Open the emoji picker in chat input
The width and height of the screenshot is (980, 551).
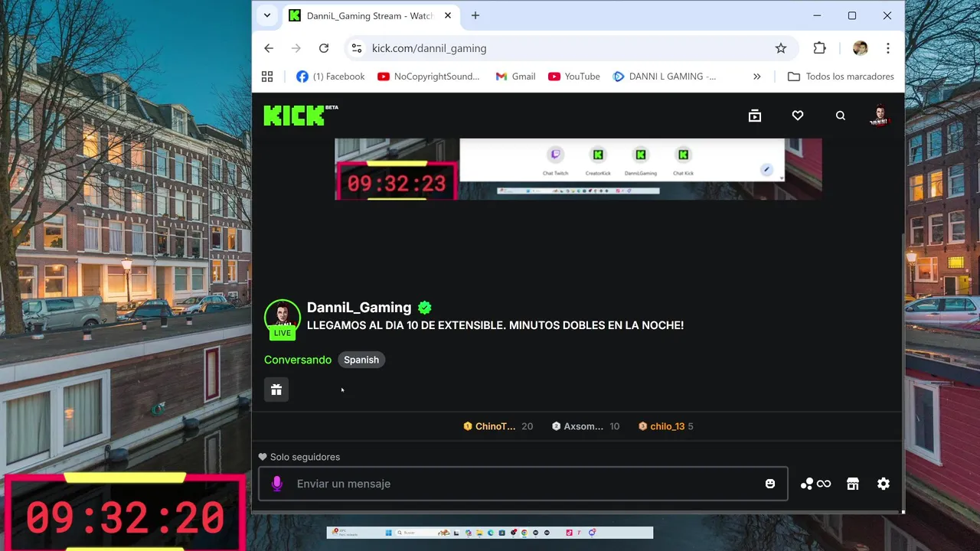(770, 484)
